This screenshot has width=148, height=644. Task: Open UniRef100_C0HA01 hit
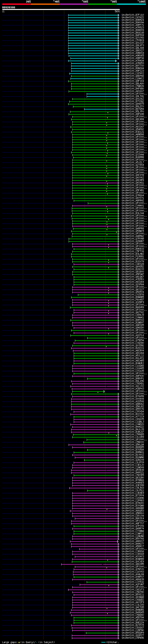[133, 206]
